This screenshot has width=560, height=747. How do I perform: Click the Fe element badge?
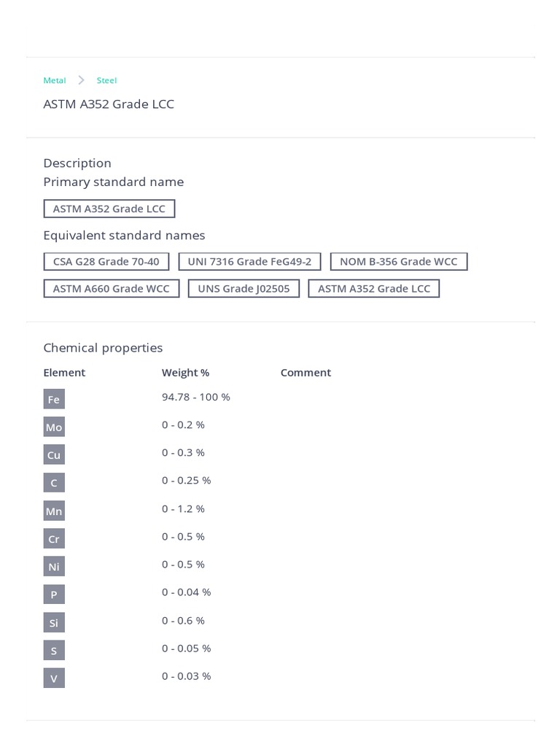[x=54, y=399]
